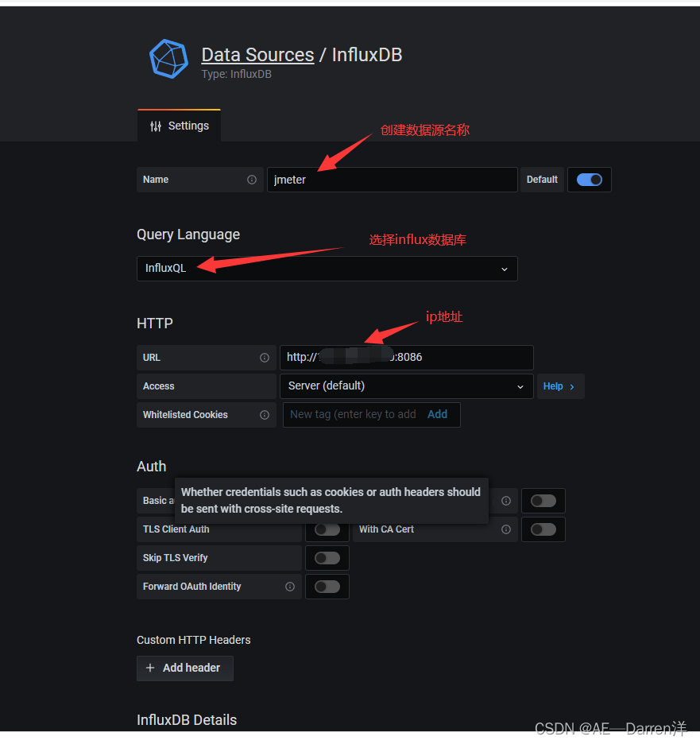This screenshot has height=744, width=700.
Task: Click the arrow icon on the Help button
Action: (571, 386)
